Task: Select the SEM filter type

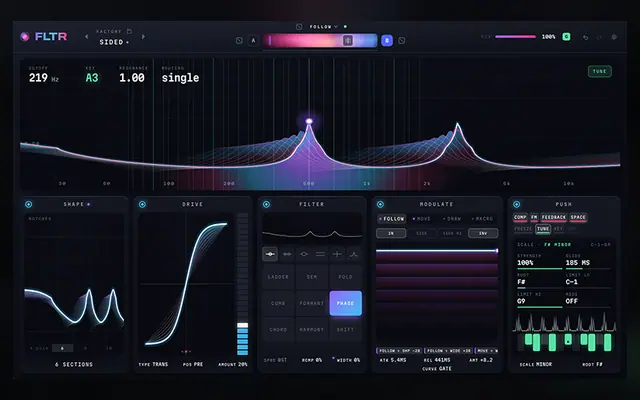Action: point(312,277)
